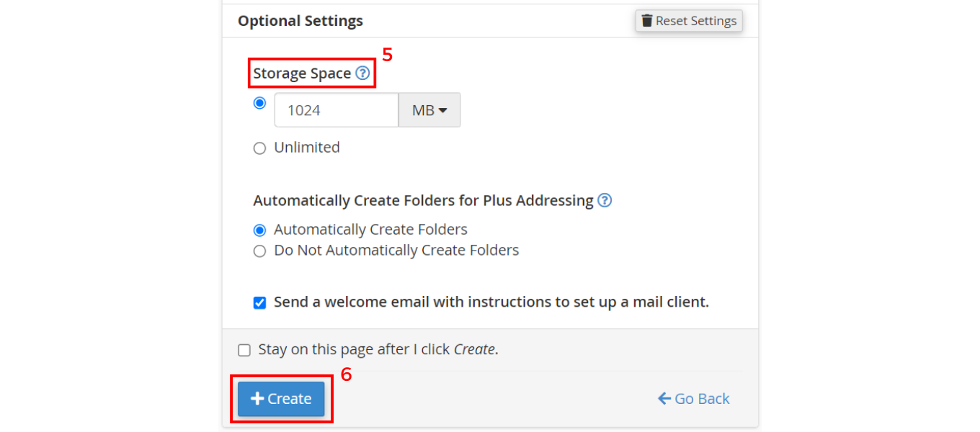Open the Plus Addressing help icon
The image size is (980, 432).
click(605, 200)
